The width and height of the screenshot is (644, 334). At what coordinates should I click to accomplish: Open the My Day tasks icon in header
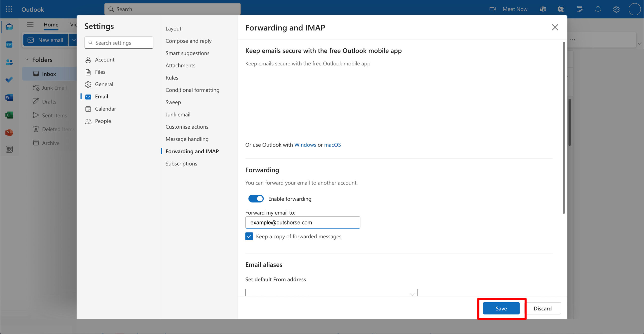[580, 9]
